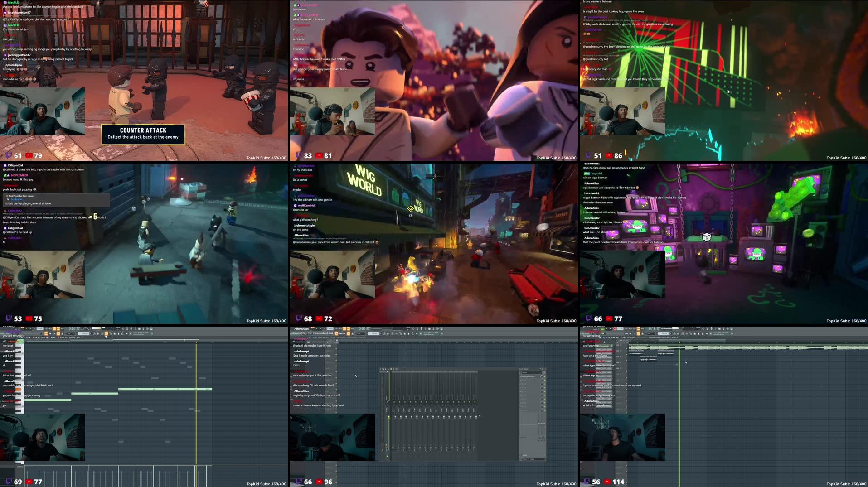The height and width of the screenshot is (487, 868).
Task: Click the YouTube icon next to count 96
Action: point(319,482)
